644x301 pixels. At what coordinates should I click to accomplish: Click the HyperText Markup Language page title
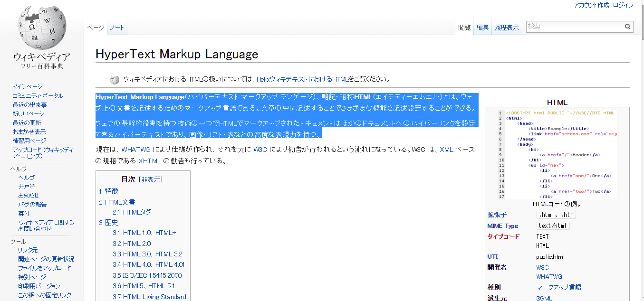point(177,54)
